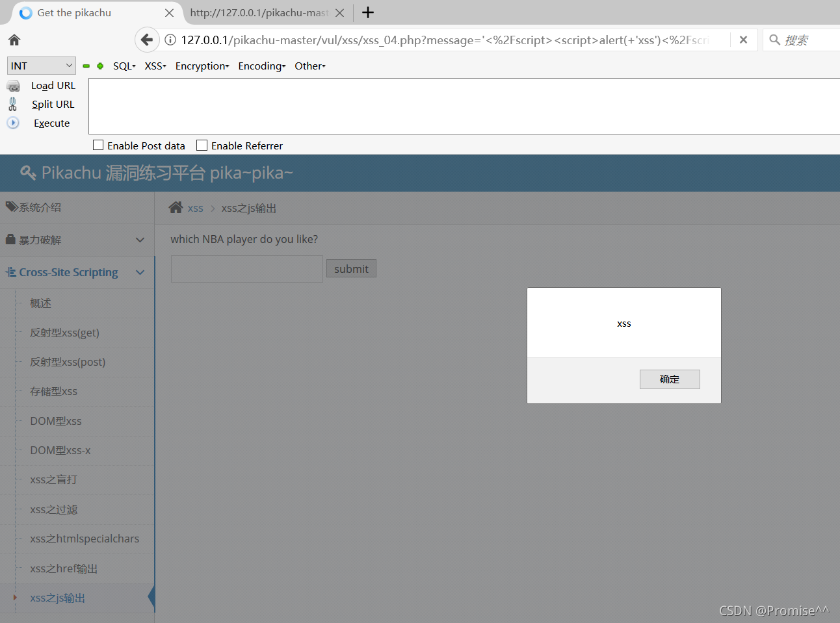Viewport: 840px width, 623px height.
Task: Switch to the 'Get the pikachu' tab
Action: pos(97,13)
